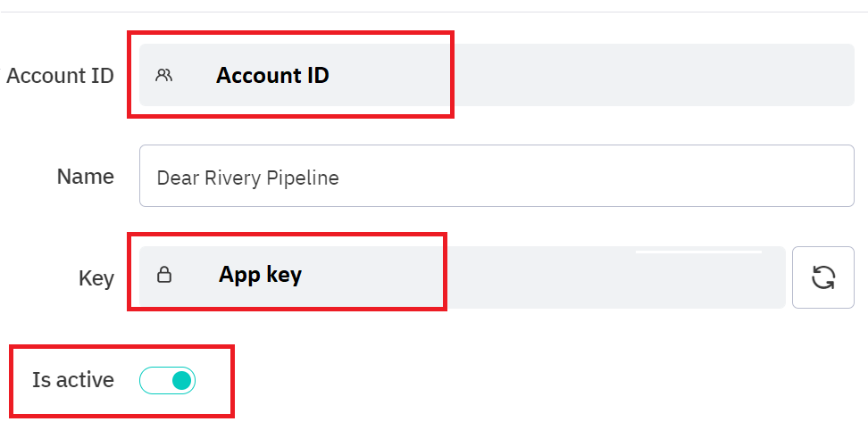
Task: Click the bold "App key" placeholder text
Action: (260, 275)
